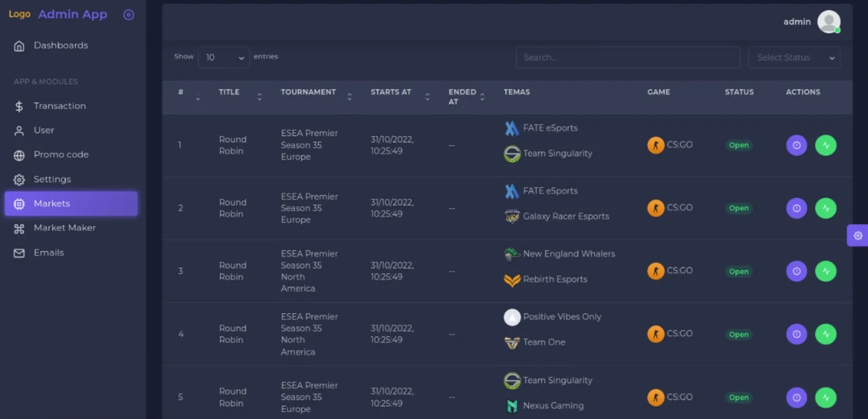
Task: Click the Admin App title link
Action: [x=72, y=15]
